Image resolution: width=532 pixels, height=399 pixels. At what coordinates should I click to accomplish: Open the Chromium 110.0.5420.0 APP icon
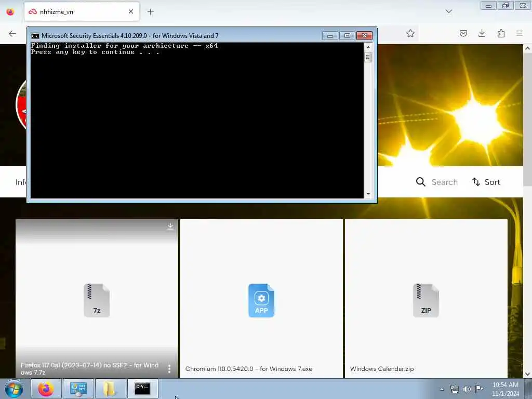coord(261,300)
